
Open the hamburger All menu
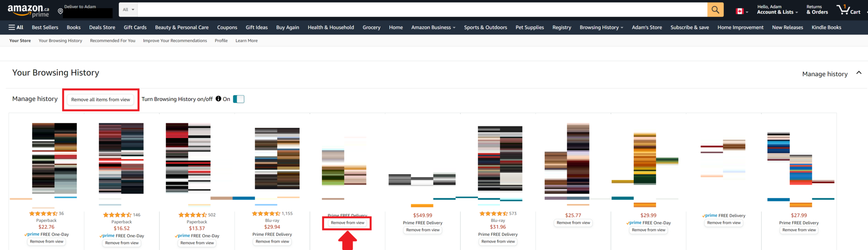click(16, 27)
